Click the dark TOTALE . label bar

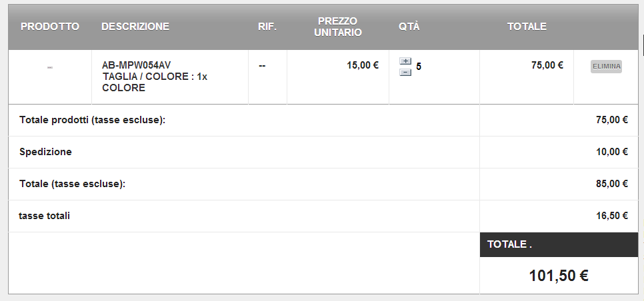[559, 245]
